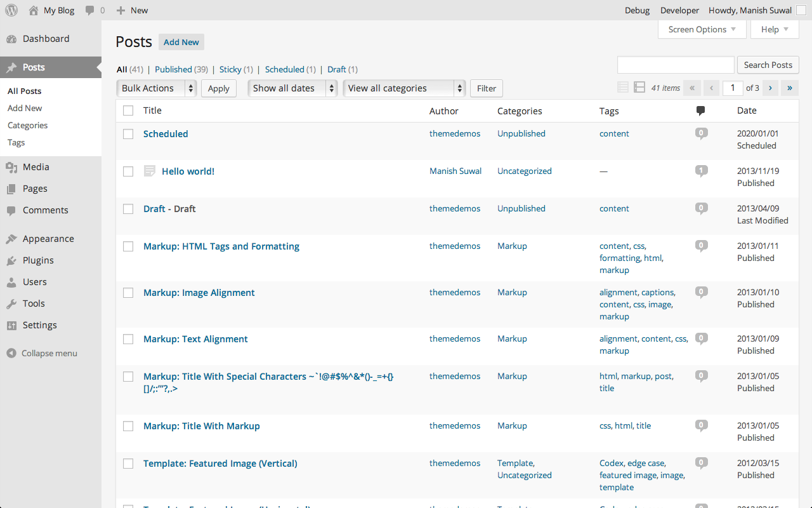The image size is (812, 508).
Task: Click the WordPress logo icon
Action: 11,10
